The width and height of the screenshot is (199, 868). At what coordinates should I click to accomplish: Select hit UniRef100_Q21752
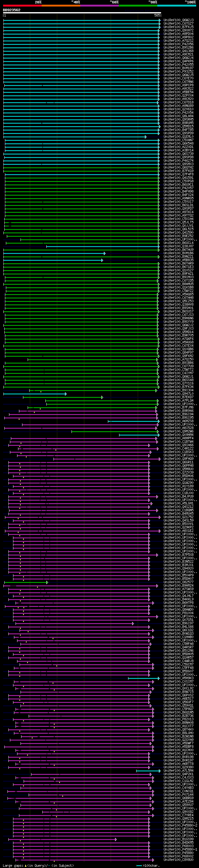click(x=178, y=517)
